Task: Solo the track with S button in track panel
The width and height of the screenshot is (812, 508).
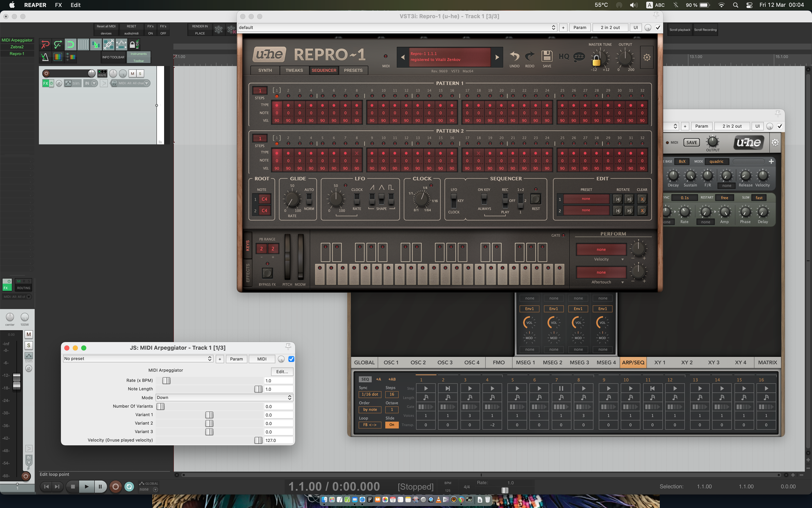Action: tap(140, 74)
